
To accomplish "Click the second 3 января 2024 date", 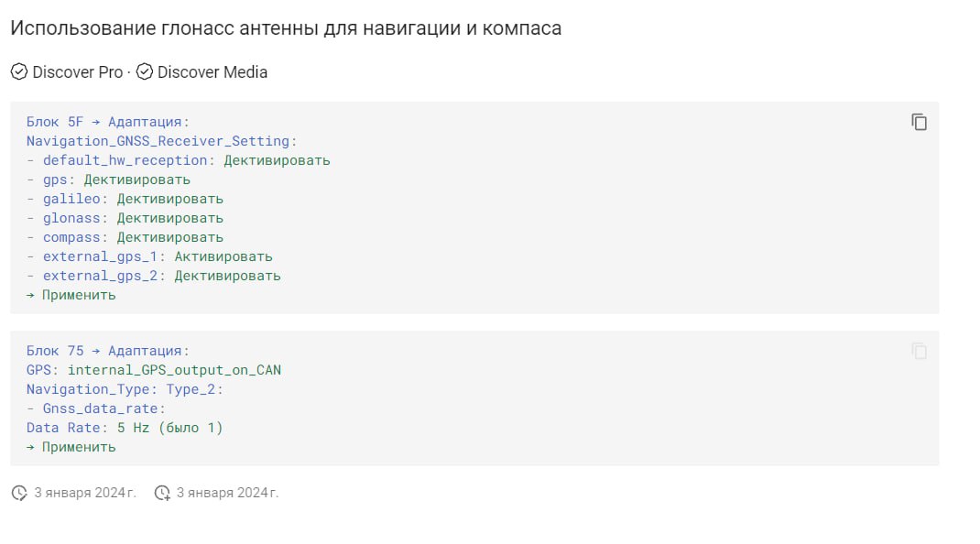I will pos(227,493).
